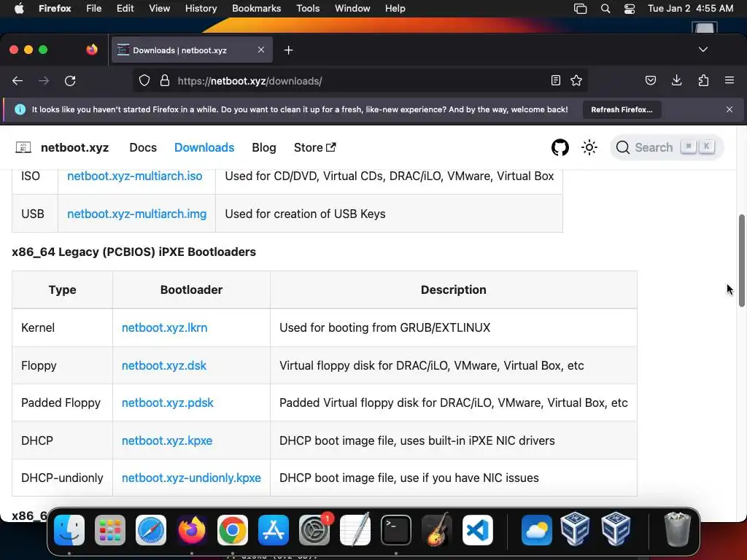Toggle reader view icon in address bar
This screenshot has height=560, width=747.
[x=555, y=80]
